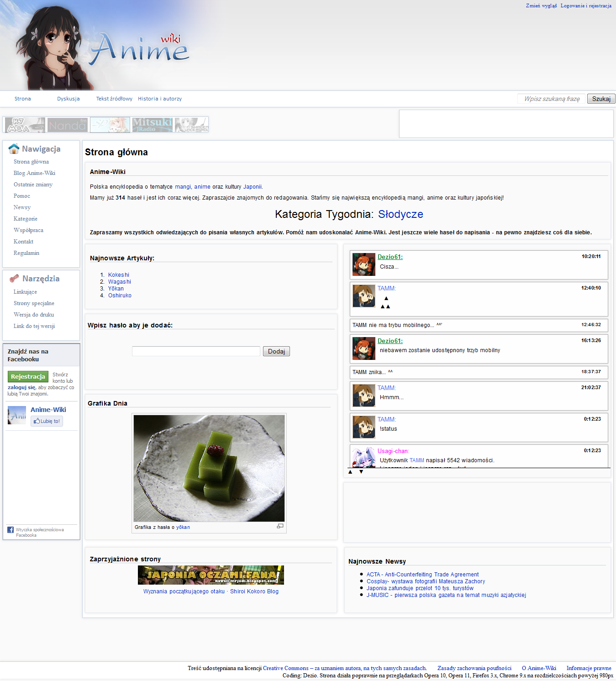Open yōkan link in image caption
This screenshot has width=616, height=681.
(183, 527)
